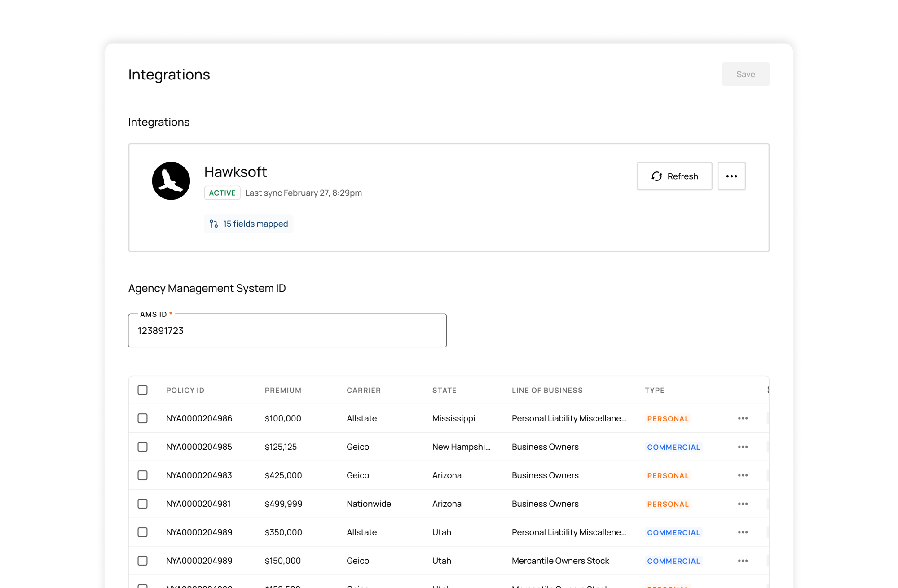Viewport: 898px width, 588px height.
Task: Click the Refresh icon for Hawksoft sync
Action: [x=656, y=176]
